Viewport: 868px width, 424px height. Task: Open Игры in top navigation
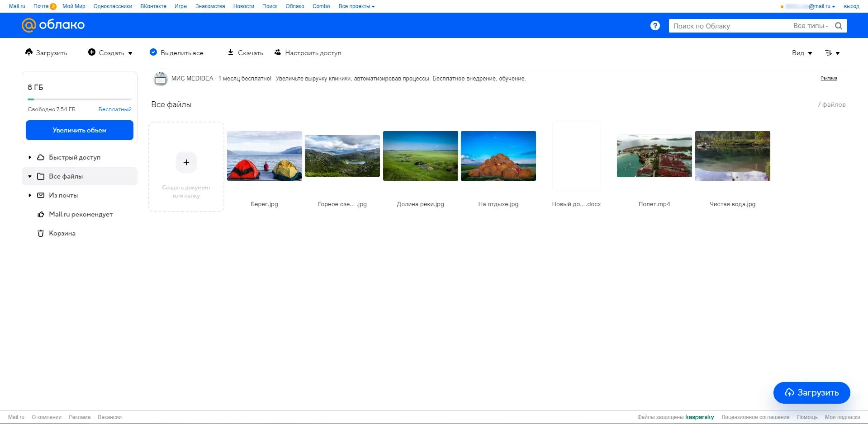click(181, 6)
